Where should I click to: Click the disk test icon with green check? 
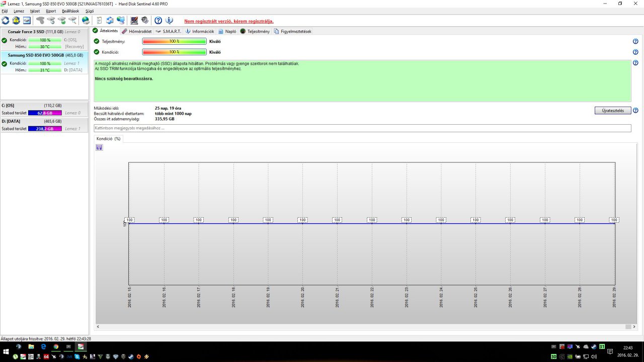click(x=62, y=21)
